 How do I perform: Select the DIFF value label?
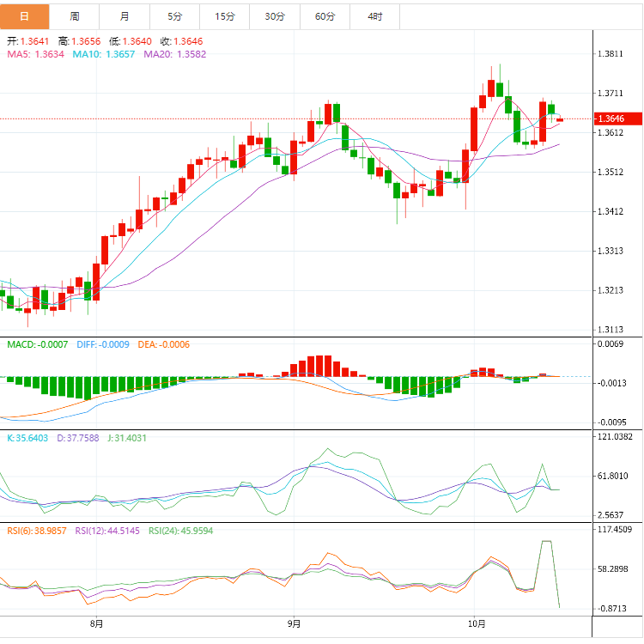(x=102, y=344)
